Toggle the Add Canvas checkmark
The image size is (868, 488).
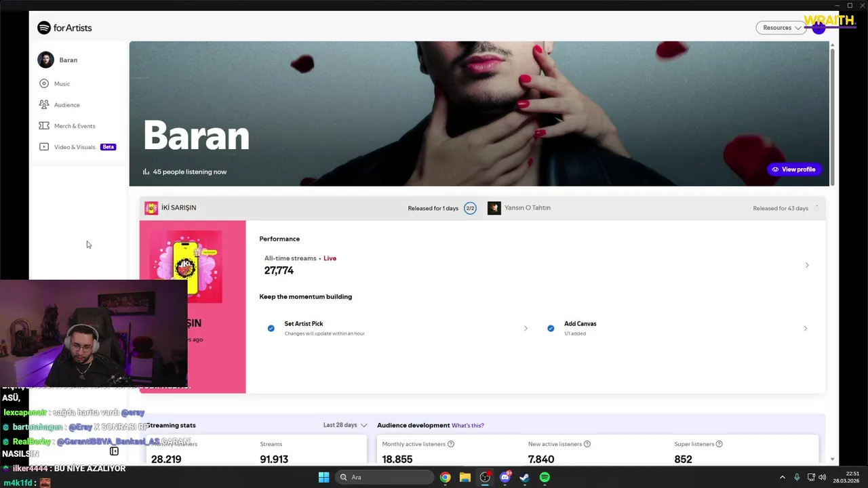tap(551, 328)
